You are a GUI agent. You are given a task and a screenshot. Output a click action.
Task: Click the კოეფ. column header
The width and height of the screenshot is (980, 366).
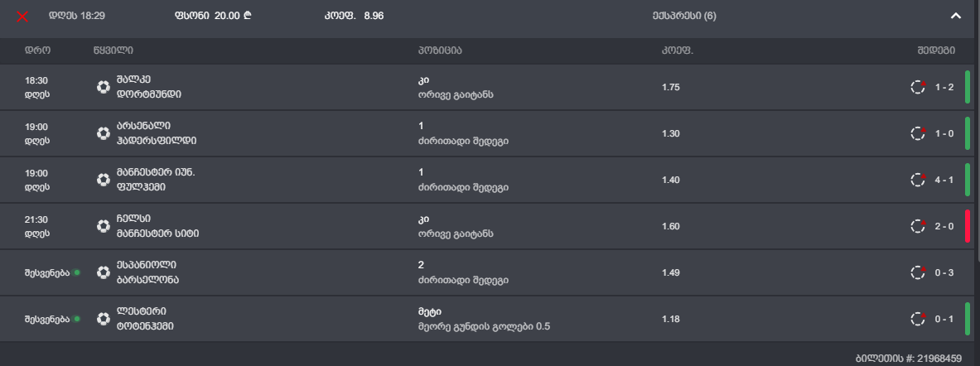[x=678, y=51]
